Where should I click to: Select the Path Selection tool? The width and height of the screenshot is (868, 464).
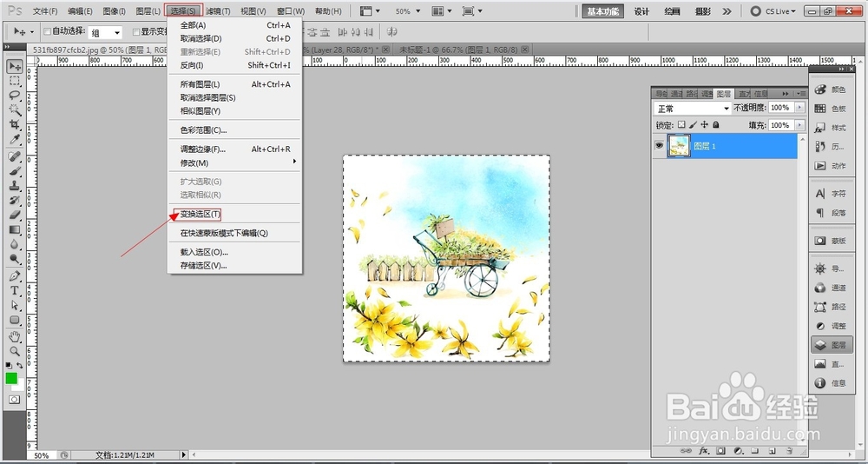(x=15, y=304)
